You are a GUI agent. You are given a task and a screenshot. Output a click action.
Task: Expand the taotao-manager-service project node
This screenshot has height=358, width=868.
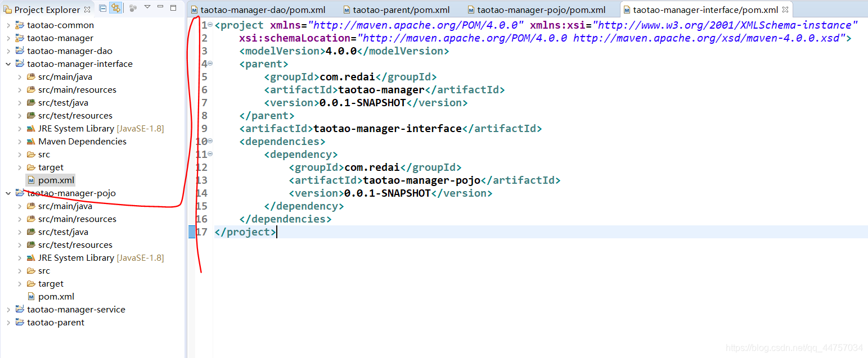8,310
